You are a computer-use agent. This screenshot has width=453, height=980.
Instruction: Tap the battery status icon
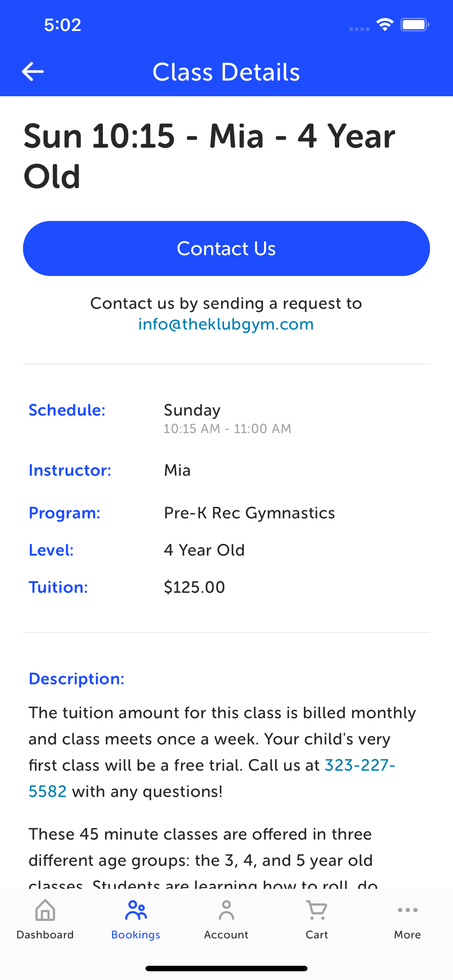(415, 25)
